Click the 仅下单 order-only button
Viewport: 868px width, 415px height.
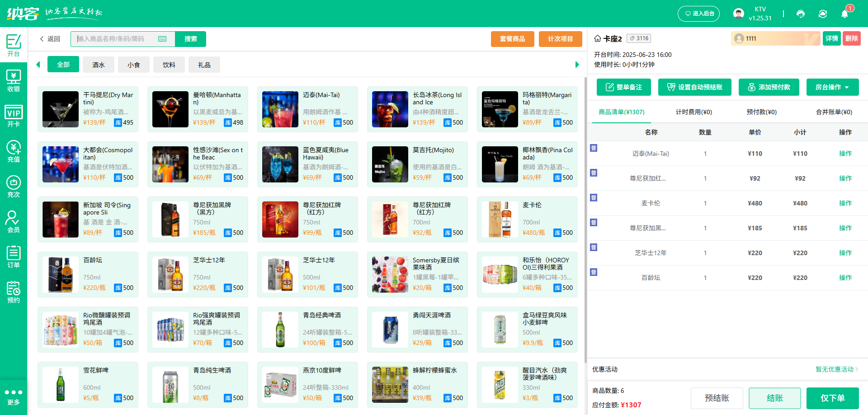pyautogui.click(x=833, y=398)
